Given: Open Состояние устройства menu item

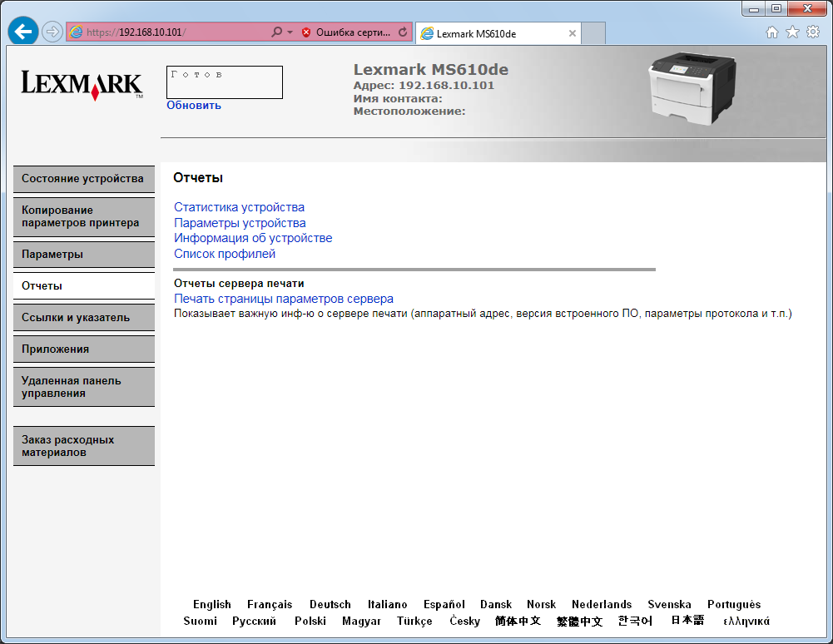Looking at the screenshot, I should (84, 179).
